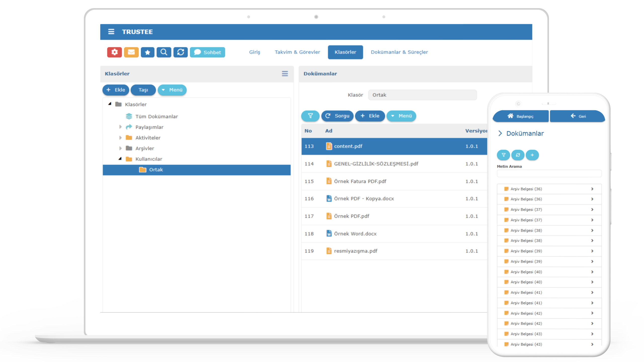
Task: Open the Menü dropdown in Dokümanlar panel
Action: coord(401,116)
